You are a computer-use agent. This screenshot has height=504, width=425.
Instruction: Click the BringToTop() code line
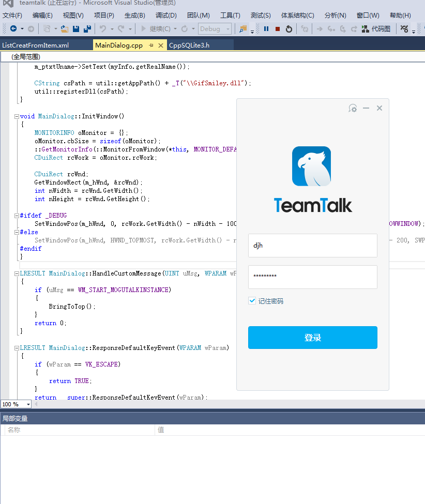[72, 307]
